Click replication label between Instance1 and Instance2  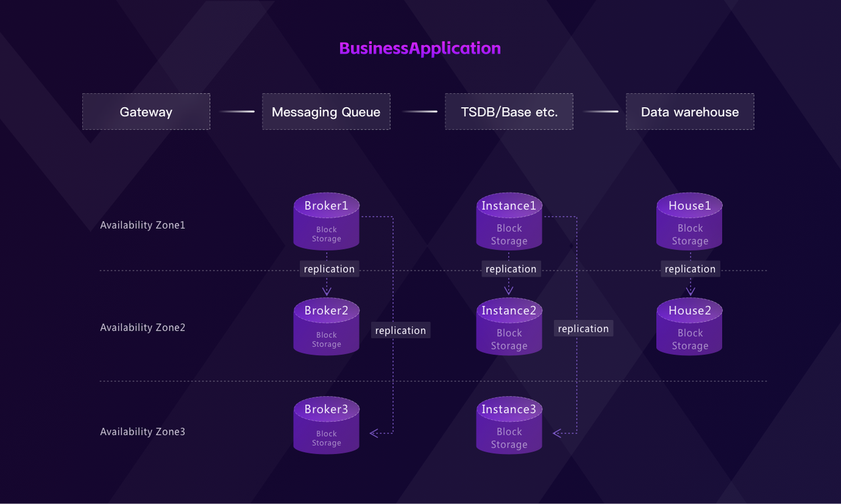click(x=511, y=269)
